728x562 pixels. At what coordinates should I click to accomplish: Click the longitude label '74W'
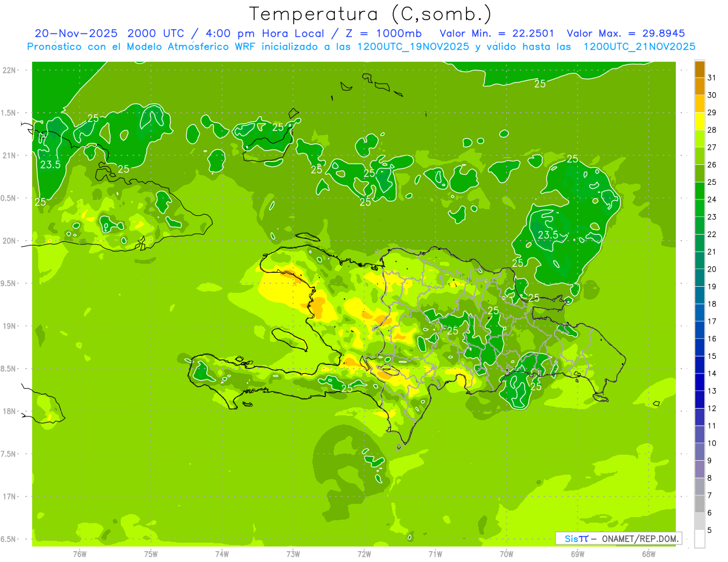pos(222,554)
